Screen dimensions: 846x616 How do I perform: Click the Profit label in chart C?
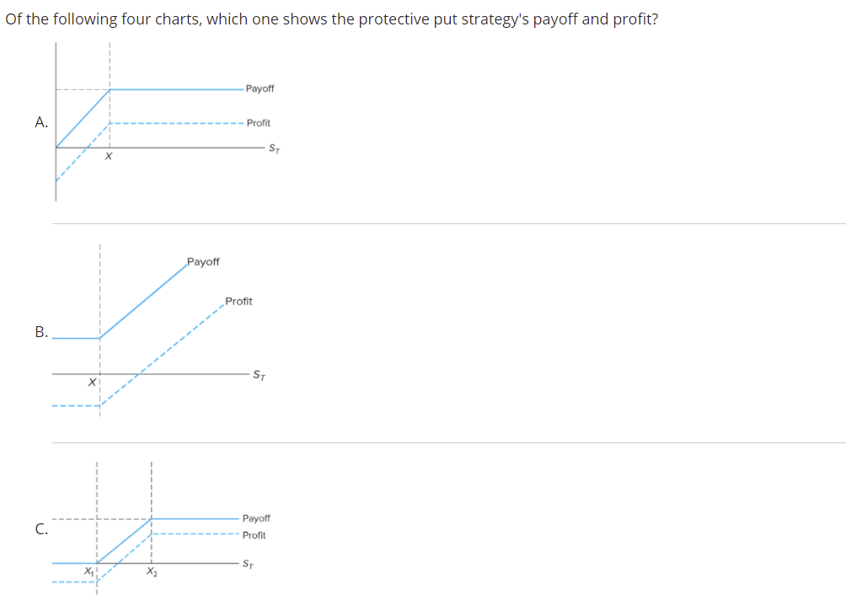click(x=254, y=535)
